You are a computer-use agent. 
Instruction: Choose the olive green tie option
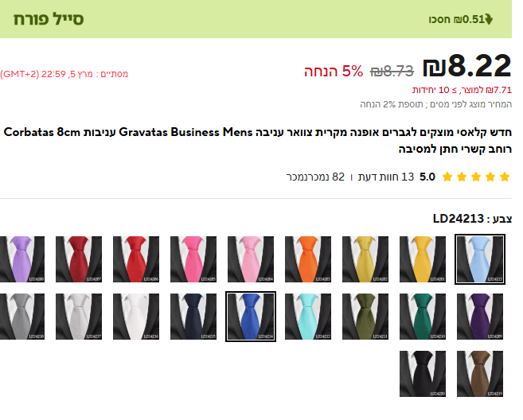(x=365, y=317)
